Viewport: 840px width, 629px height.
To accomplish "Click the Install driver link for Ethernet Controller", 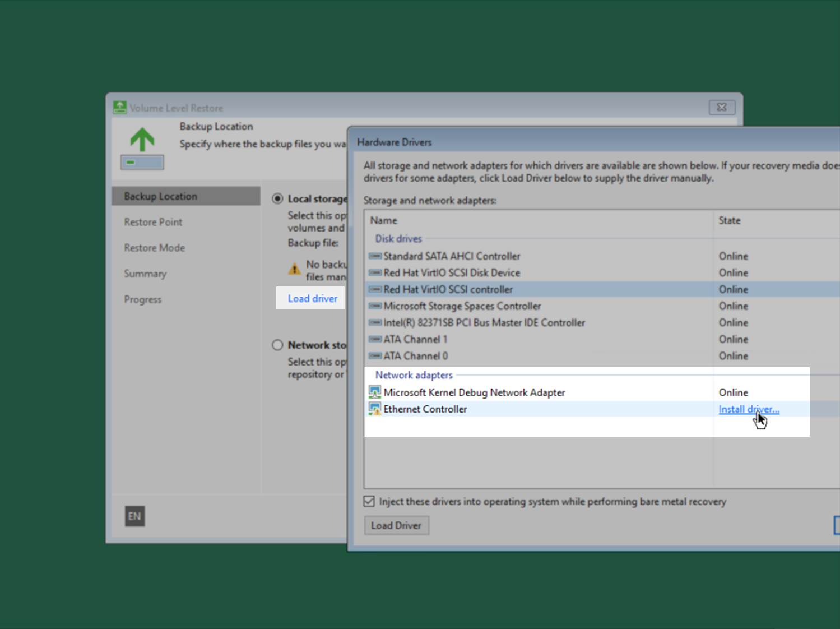I will point(749,409).
